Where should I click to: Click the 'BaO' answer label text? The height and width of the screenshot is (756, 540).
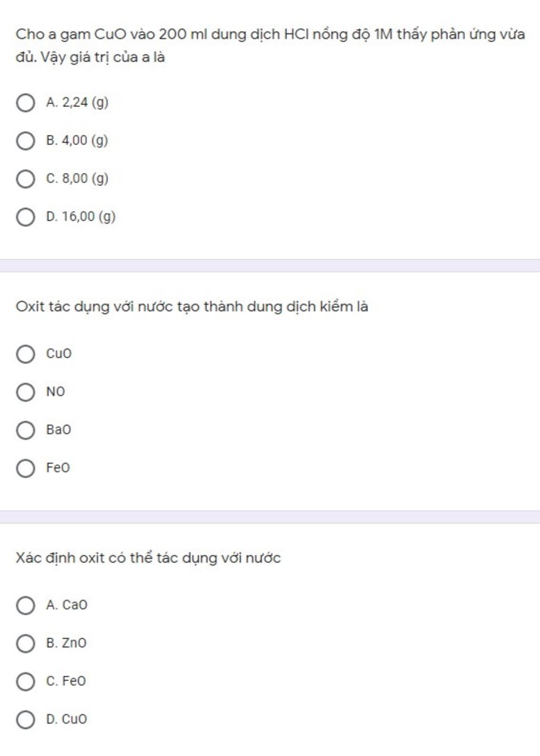(x=59, y=430)
